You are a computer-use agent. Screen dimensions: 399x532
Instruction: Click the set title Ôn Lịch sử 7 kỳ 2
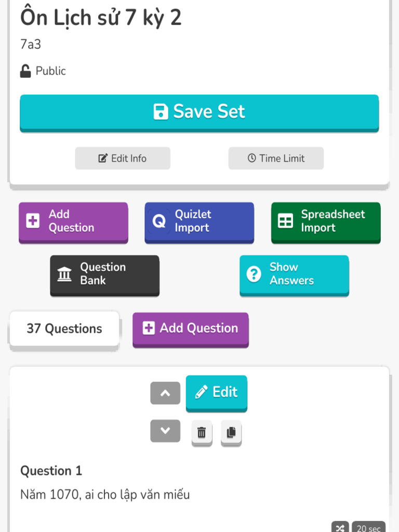tap(101, 18)
